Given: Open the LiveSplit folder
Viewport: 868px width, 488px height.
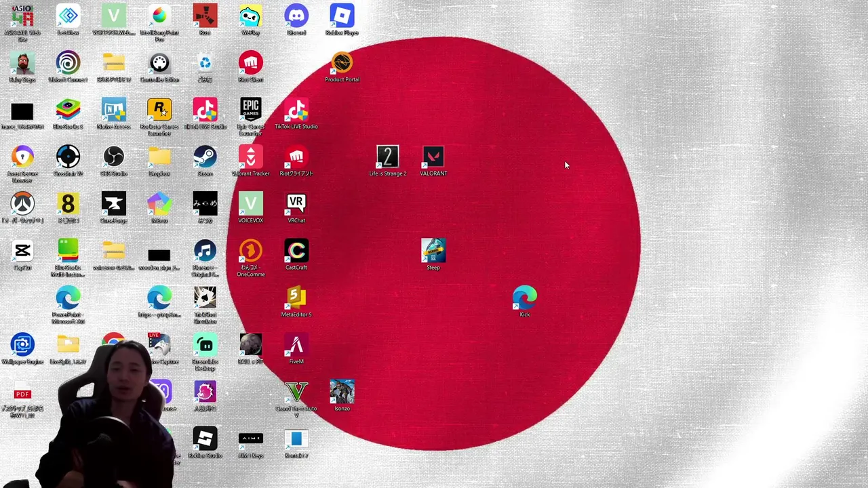Looking at the screenshot, I should coord(68,345).
